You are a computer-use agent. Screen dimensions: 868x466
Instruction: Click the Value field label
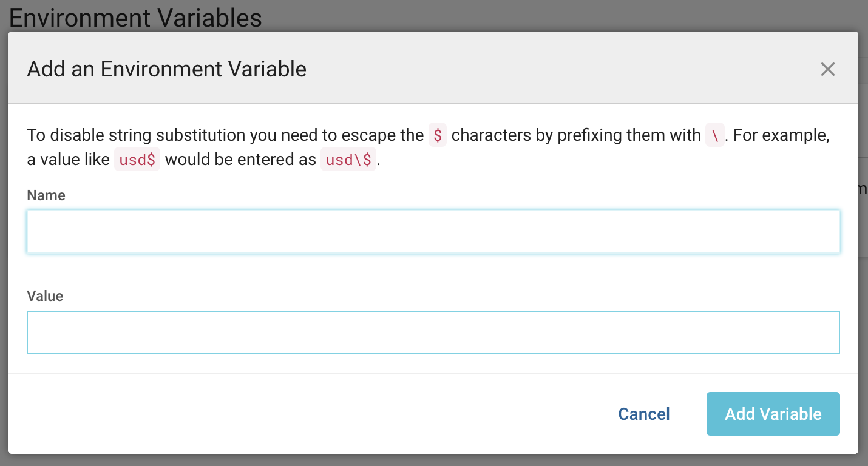point(45,296)
